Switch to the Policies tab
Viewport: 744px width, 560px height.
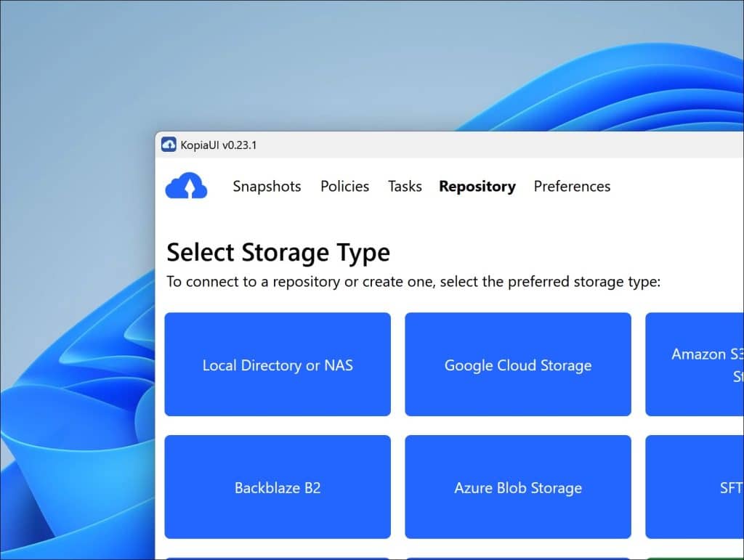pyautogui.click(x=344, y=187)
